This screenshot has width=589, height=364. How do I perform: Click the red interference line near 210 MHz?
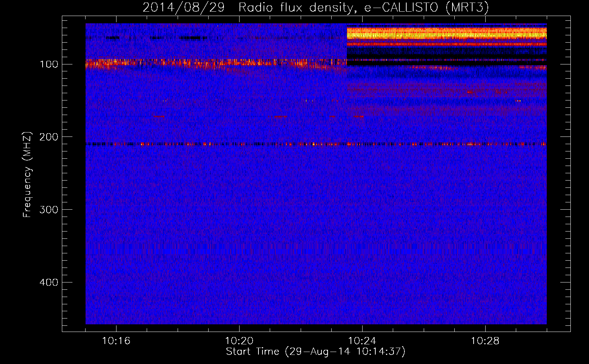[316, 144]
